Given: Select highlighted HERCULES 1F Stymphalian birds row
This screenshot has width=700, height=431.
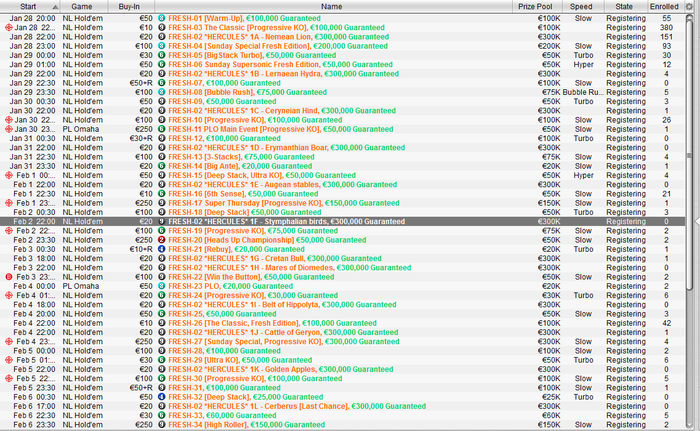Looking at the screenshot, I should pos(342,222).
